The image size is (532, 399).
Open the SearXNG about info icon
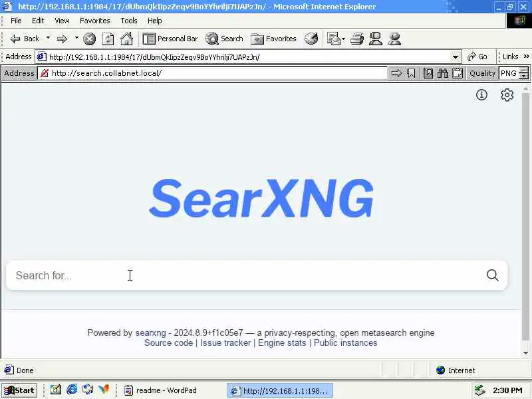click(481, 95)
